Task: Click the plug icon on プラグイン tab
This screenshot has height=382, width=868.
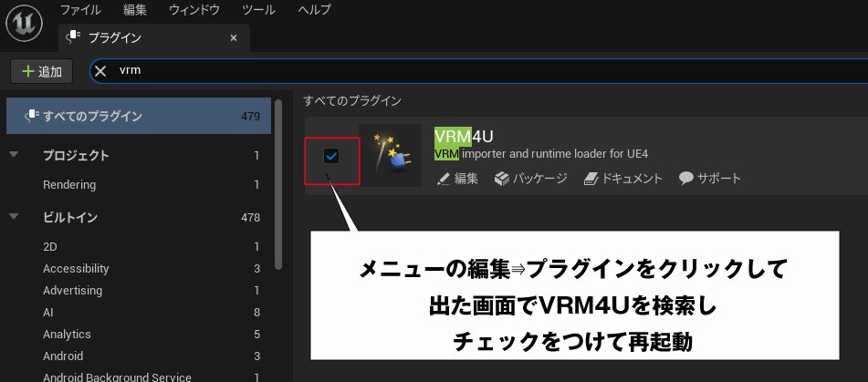Action: pos(74,37)
